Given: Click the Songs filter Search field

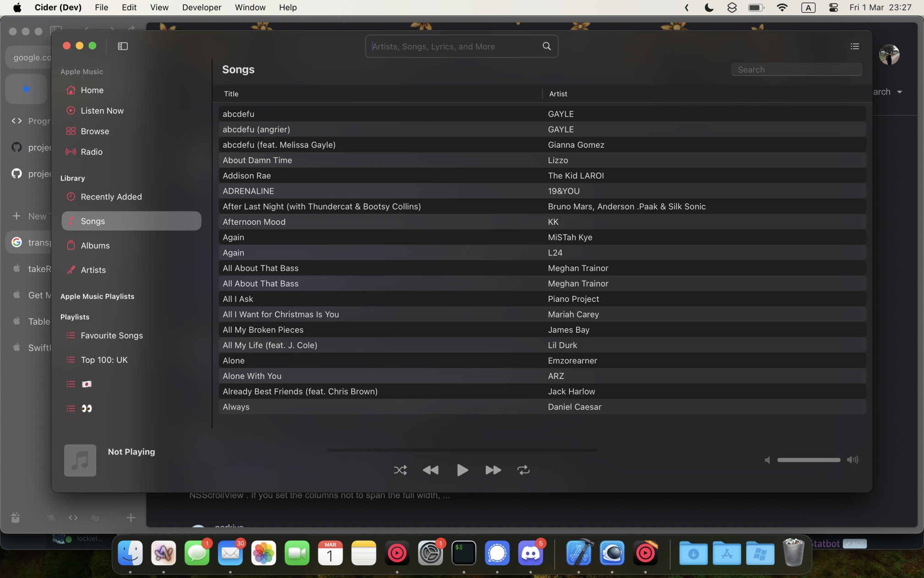Looking at the screenshot, I should click(x=797, y=70).
